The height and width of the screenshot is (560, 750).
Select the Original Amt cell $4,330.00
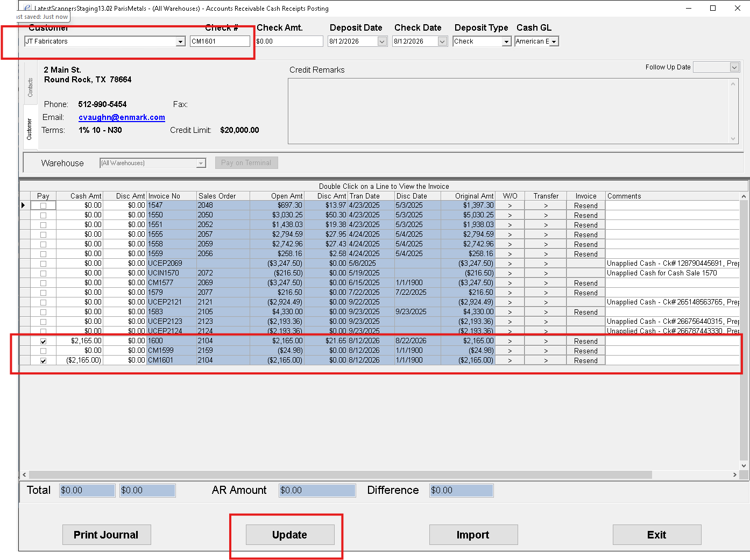point(468,312)
